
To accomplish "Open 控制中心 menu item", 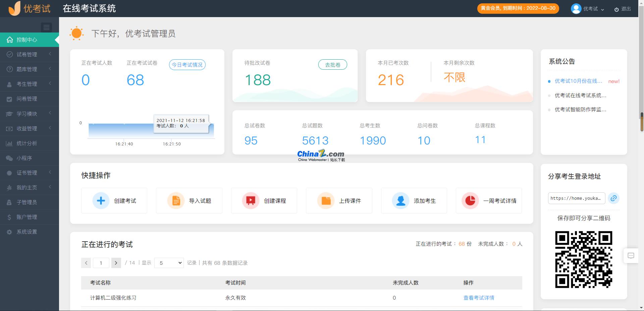I will (30, 40).
